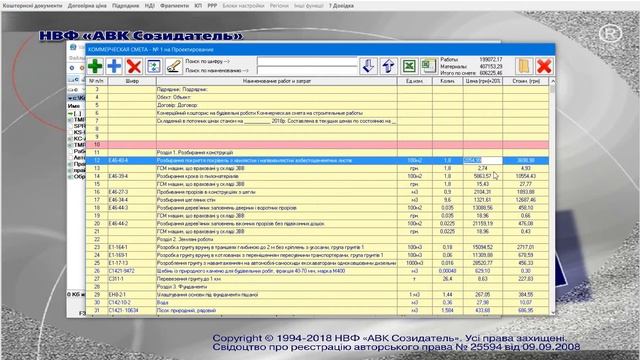Click the blue up-arrow move icon
Image resolution: width=640 pixels, height=360 pixels.
click(x=389, y=66)
